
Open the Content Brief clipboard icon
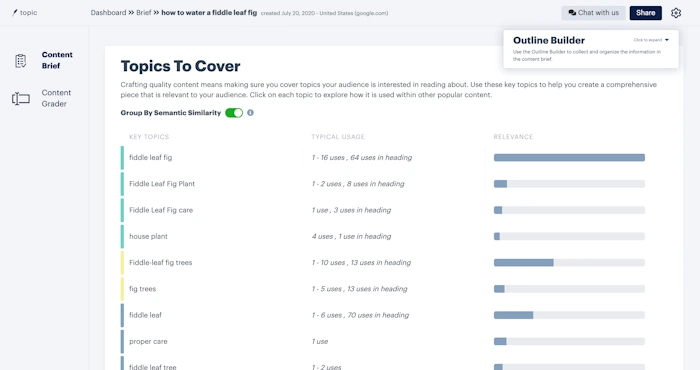tap(21, 61)
